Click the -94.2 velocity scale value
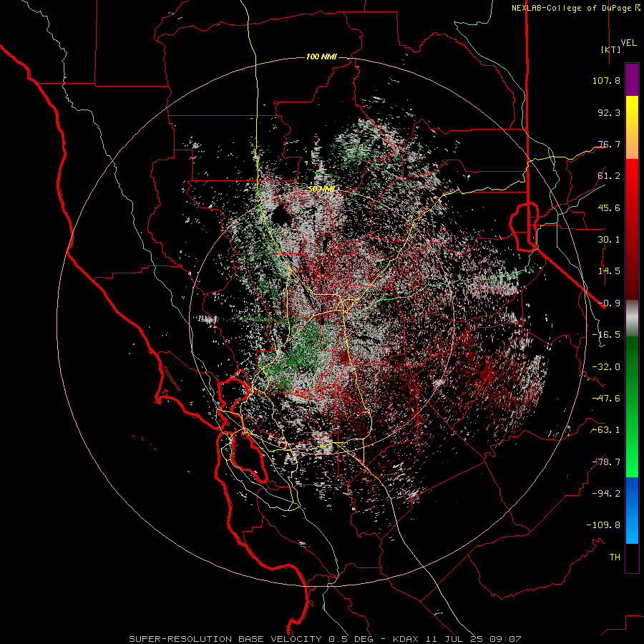Image resolution: width=644 pixels, height=644 pixels. pos(606,494)
